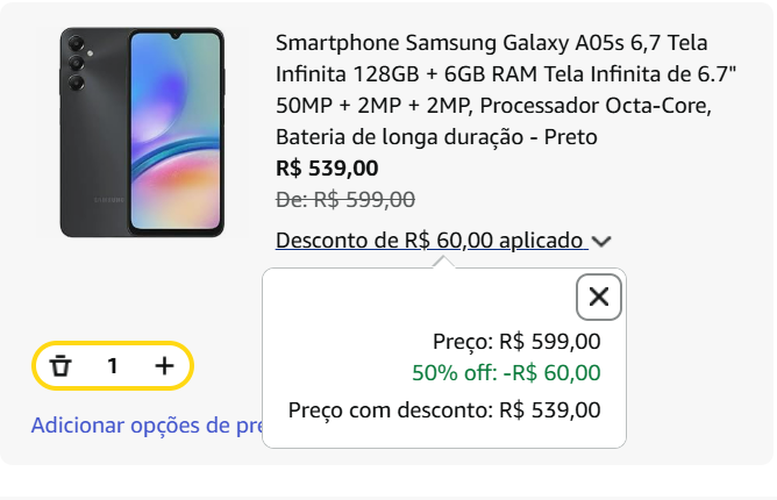The image size is (777, 500).
Task: Open the phone's front screen product image
Action: tap(174, 130)
